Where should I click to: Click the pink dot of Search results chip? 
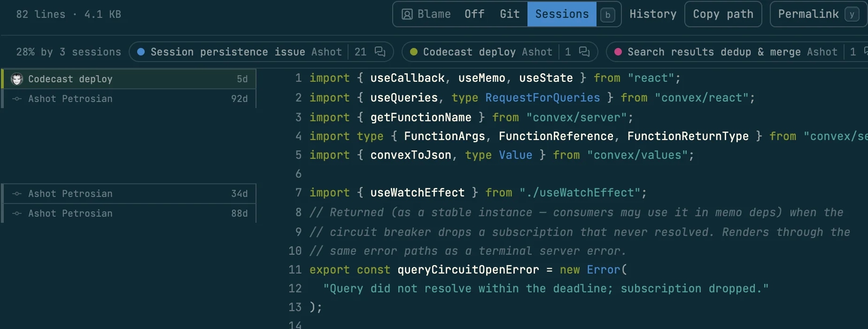(618, 52)
